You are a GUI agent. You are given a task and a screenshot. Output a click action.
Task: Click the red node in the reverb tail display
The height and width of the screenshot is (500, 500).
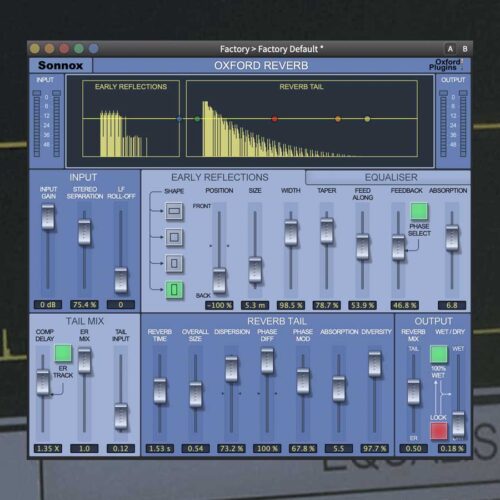point(275,119)
